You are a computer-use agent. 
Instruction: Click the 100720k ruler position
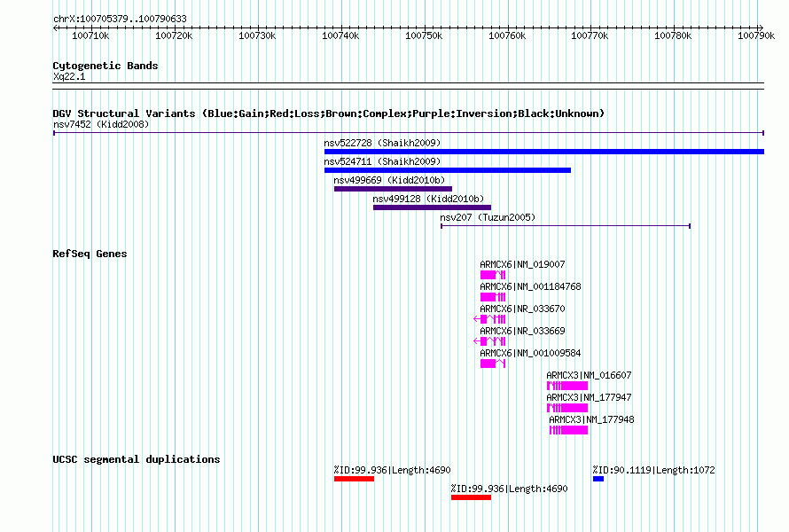[x=174, y=35]
